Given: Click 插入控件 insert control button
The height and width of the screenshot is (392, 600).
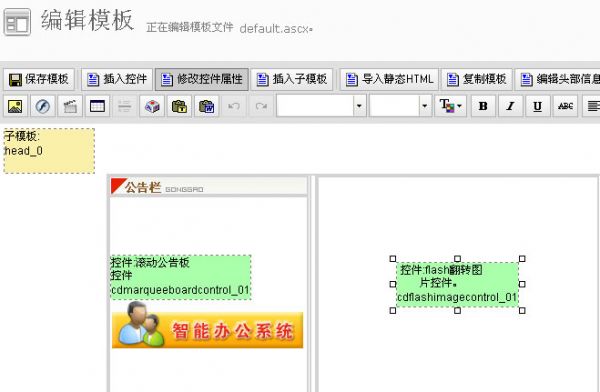Looking at the screenshot, I should click(x=117, y=79).
